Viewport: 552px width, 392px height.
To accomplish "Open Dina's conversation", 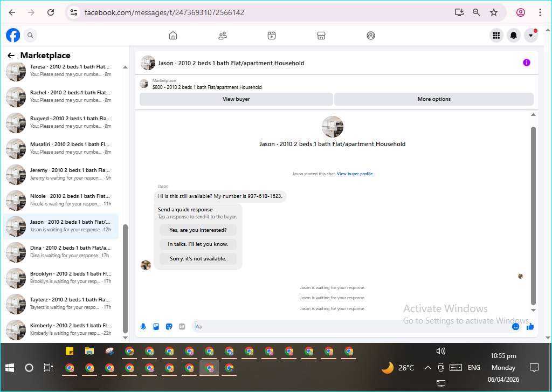I will [60, 251].
